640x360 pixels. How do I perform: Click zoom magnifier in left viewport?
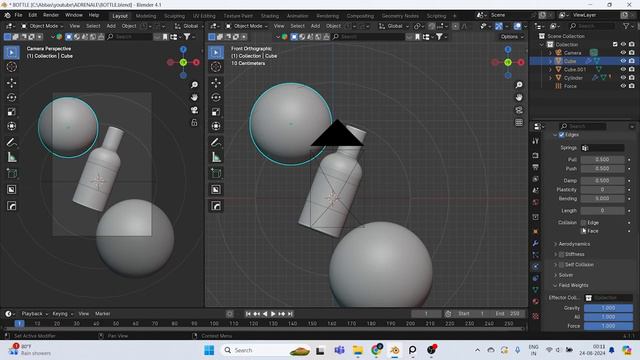point(194,84)
